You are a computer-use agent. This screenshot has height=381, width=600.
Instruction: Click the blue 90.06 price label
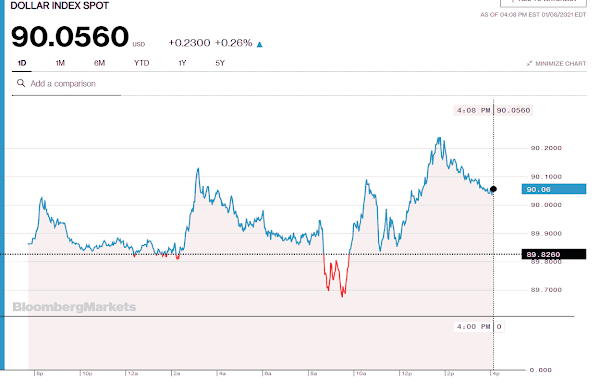pyautogui.click(x=554, y=189)
